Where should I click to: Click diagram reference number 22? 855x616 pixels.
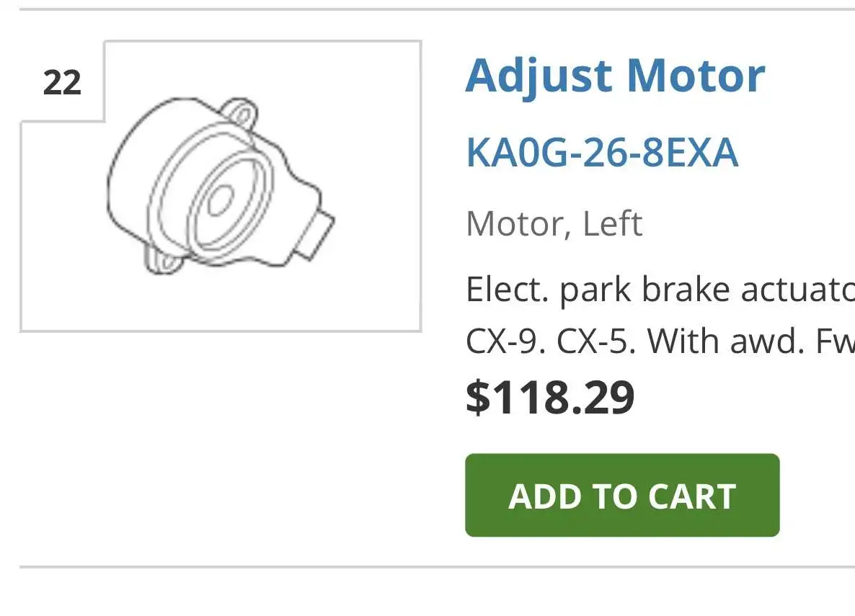[x=62, y=83]
